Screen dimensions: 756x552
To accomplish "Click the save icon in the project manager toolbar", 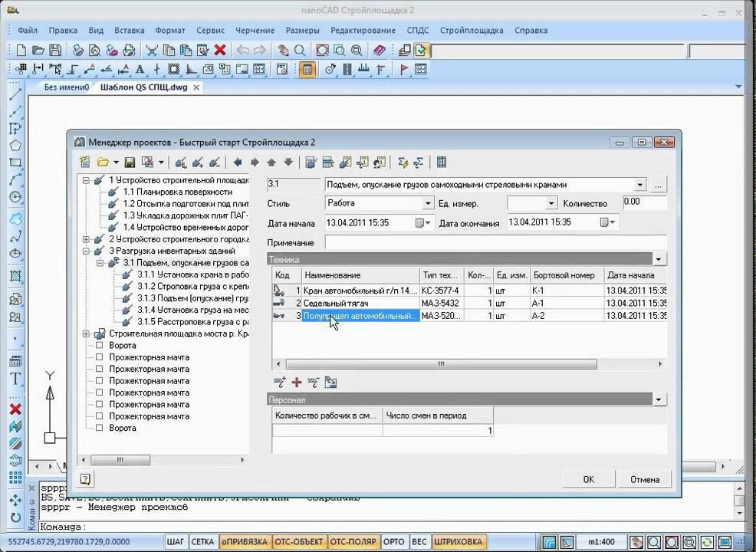I will pyautogui.click(x=130, y=163).
